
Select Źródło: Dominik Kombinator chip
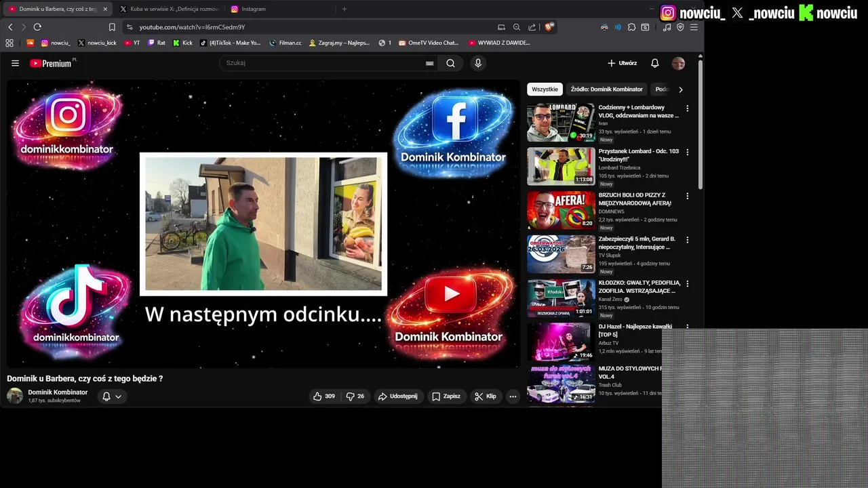point(607,89)
